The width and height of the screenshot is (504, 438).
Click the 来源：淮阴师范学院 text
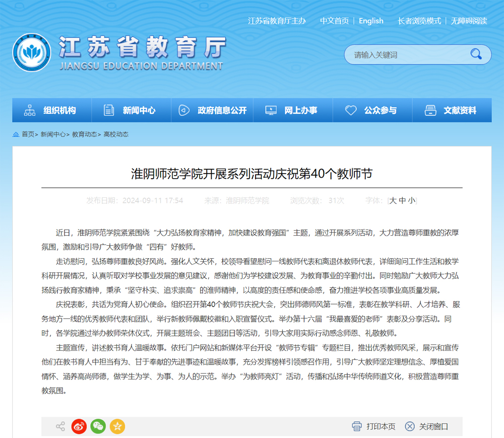pyautogui.click(x=236, y=201)
